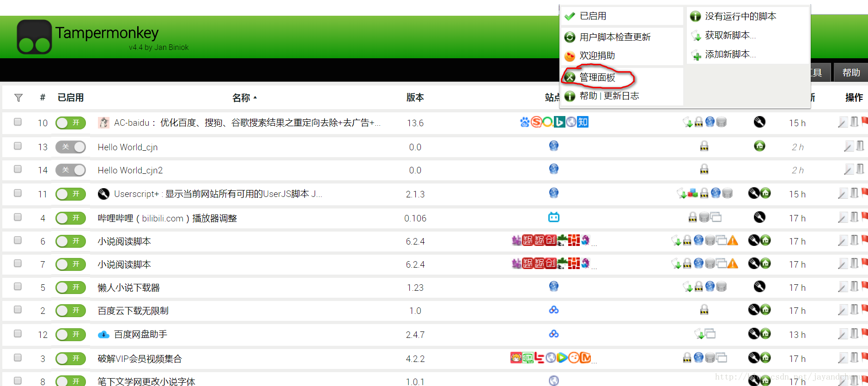Click the warning triangle icon in row 6 小说阅读脚本
The height and width of the screenshot is (386, 868).
[x=733, y=240]
